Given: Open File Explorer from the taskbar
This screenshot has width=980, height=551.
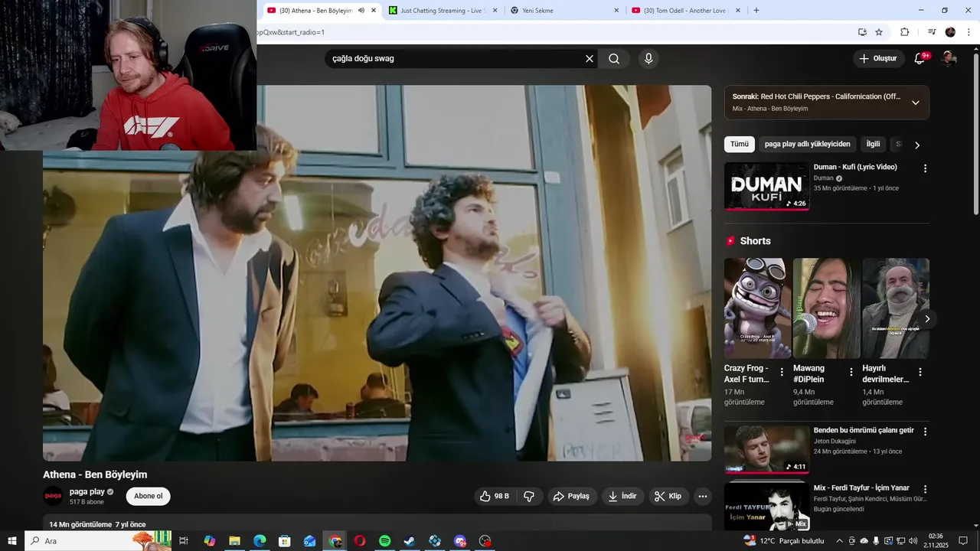Looking at the screenshot, I should pos(234,541).
